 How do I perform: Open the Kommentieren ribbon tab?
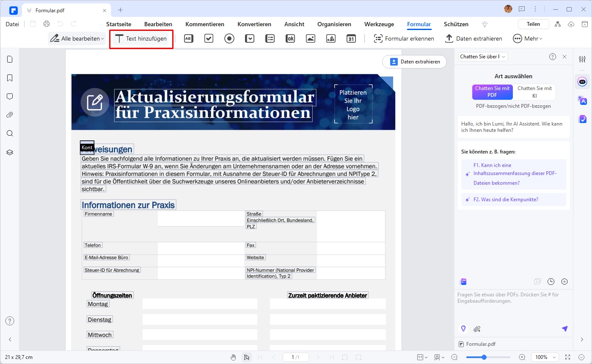[x=205, y=25]
